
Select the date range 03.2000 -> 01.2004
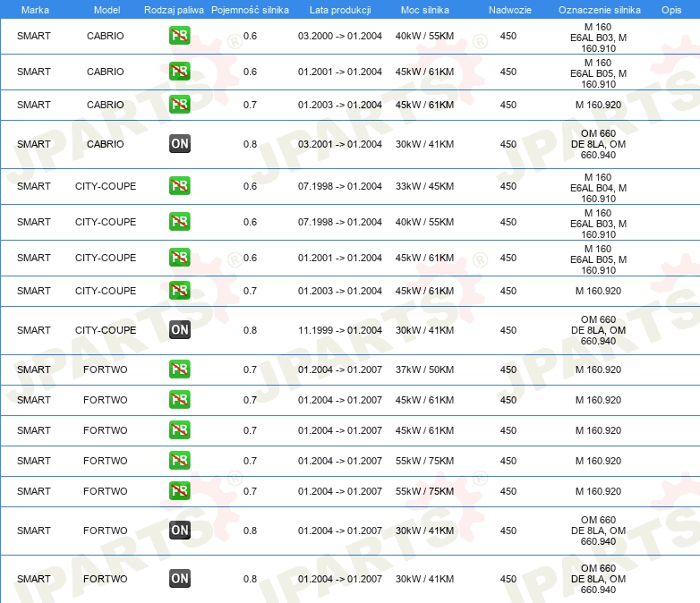click(340, 36)
